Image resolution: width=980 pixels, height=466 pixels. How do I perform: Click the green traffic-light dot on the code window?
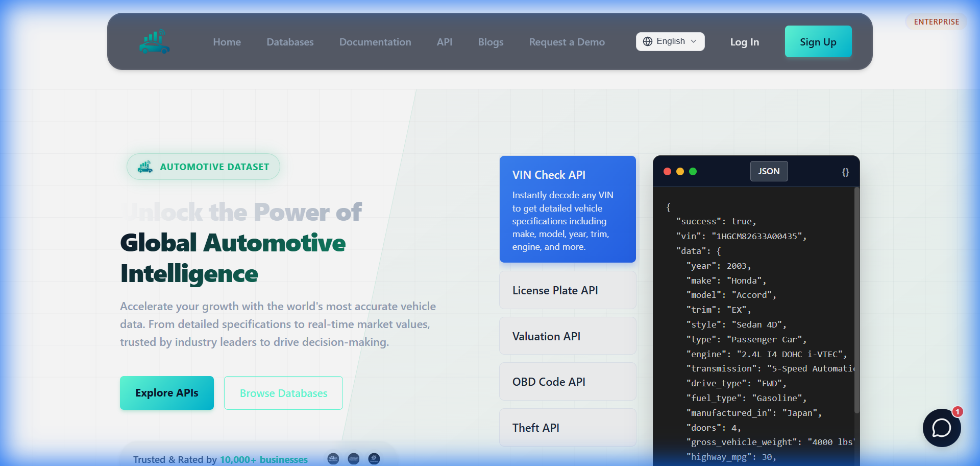coord(693,172)
